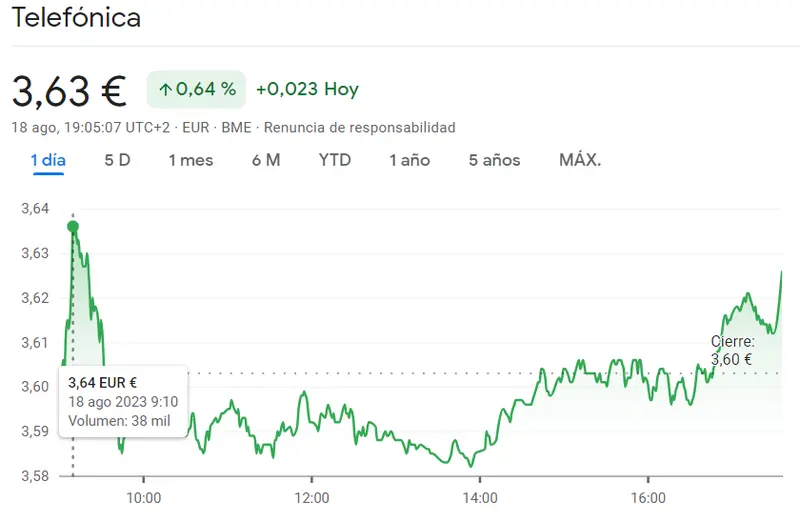Image resolution: width=800 pixels, height=522 pixels.
Task: Click the green up-arrow percentage badge
Action: (196, 89)
